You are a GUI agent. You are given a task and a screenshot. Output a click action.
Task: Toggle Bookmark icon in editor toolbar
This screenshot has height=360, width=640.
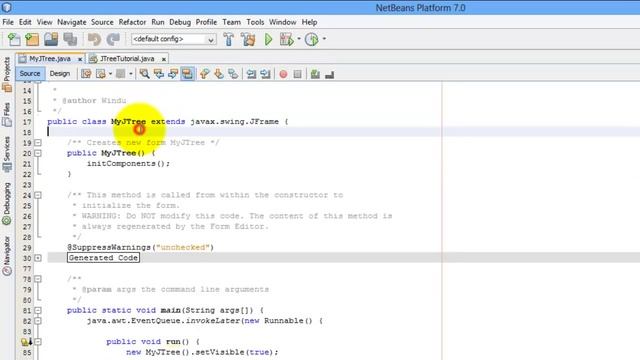(x=233, y=74)
